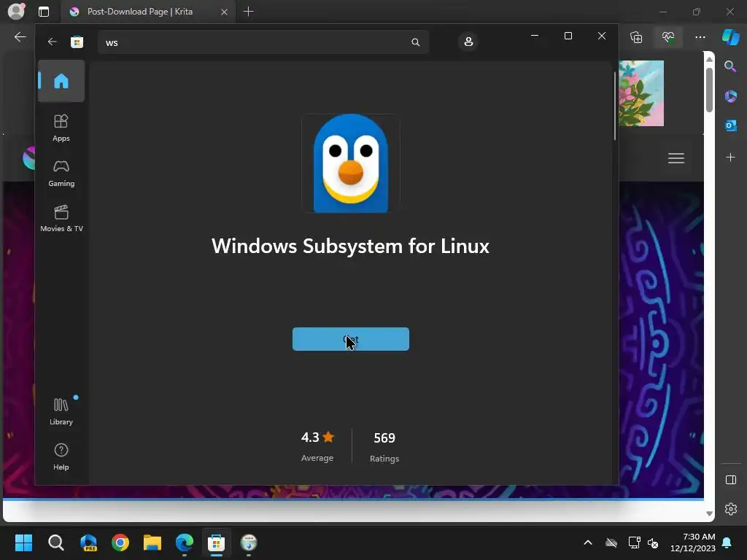Go to Gaming section in Store sidebar
The height and width of the screenshot is (560, 747).
[61, 174]
